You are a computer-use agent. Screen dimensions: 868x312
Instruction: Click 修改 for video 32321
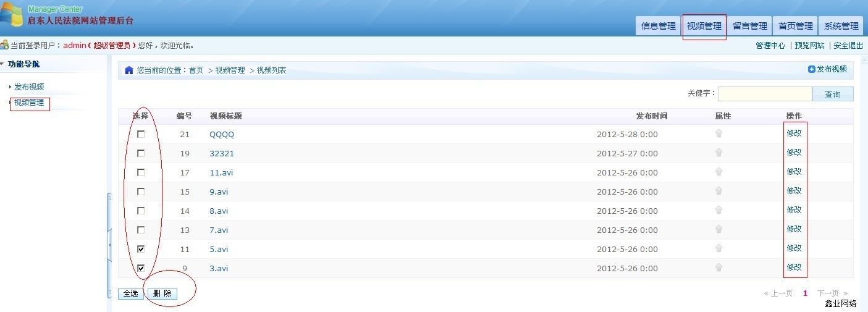coord(794,153)
